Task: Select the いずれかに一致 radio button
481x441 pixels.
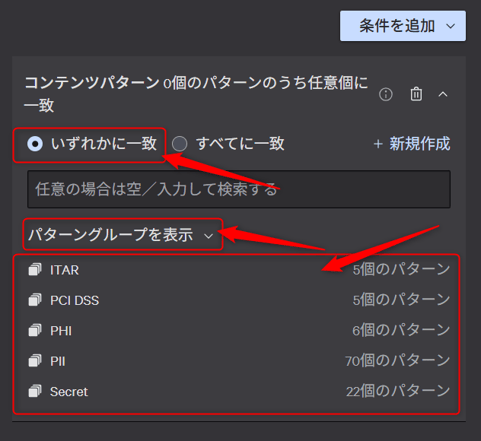Action: (35, 144)
